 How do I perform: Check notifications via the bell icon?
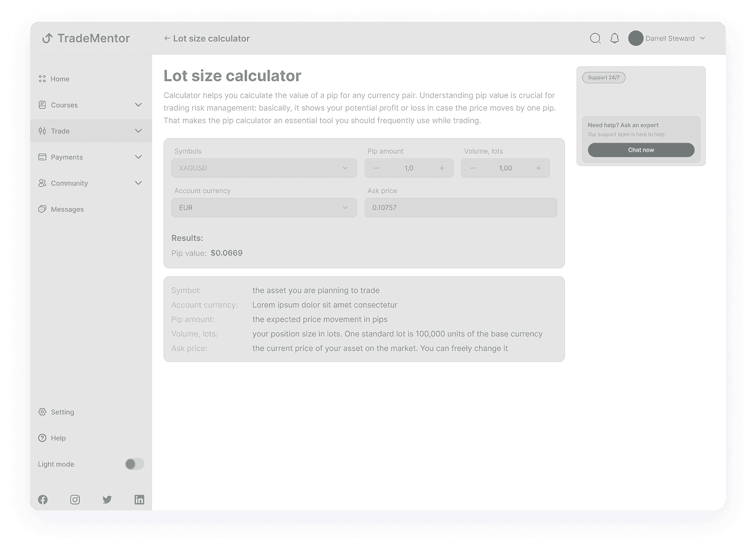[x=615, y=37]
